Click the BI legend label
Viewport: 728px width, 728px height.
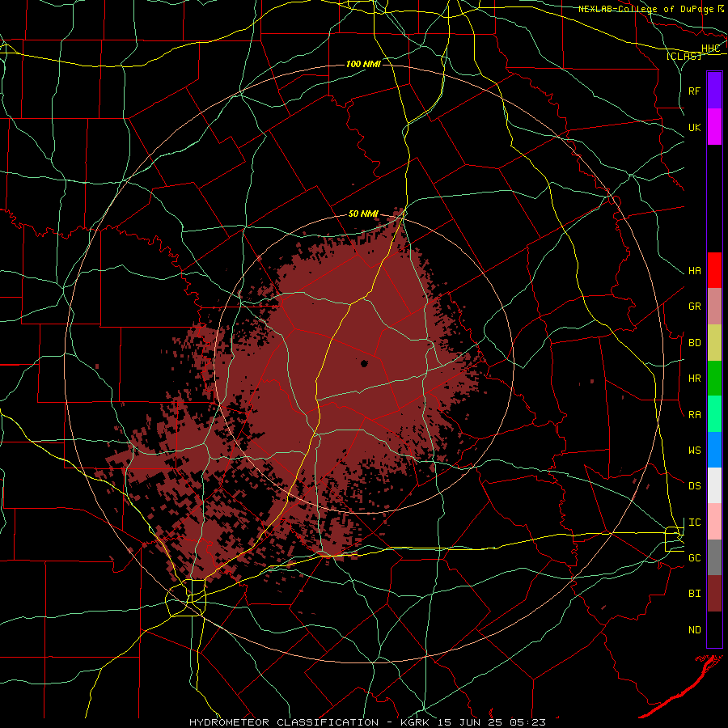(694, 594)
